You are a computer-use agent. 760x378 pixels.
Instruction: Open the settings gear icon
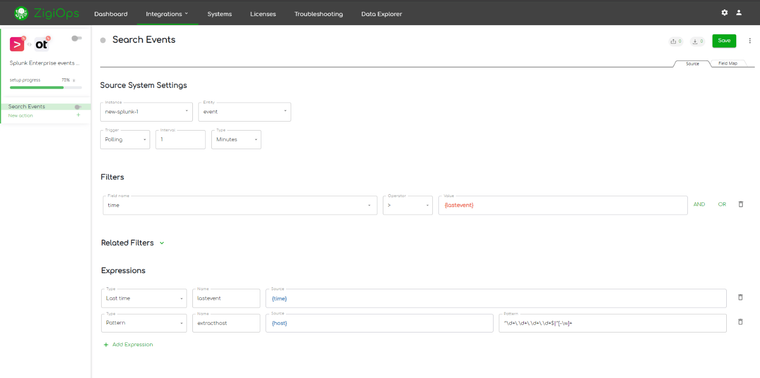pyautogui.click(x=724, y=13)
